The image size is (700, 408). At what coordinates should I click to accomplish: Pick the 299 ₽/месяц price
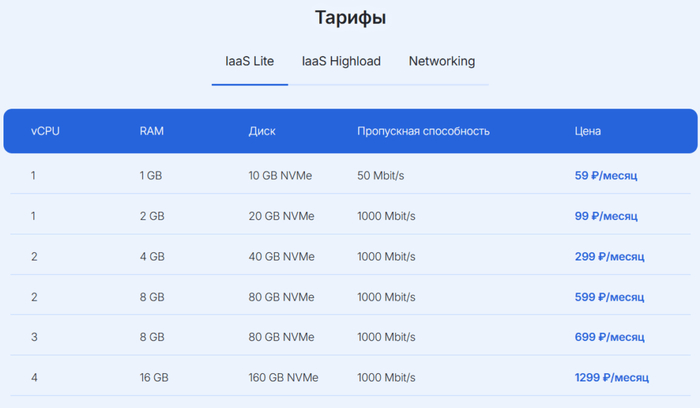608,257
